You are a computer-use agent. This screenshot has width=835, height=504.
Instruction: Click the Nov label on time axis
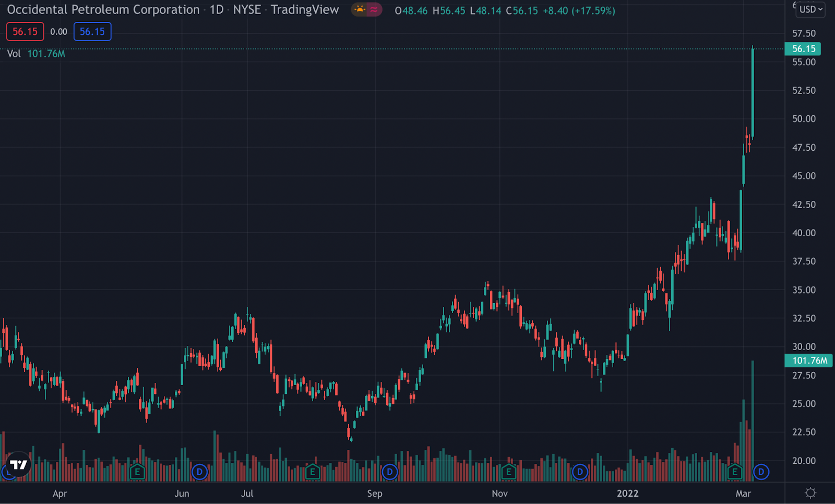point(499,494)
